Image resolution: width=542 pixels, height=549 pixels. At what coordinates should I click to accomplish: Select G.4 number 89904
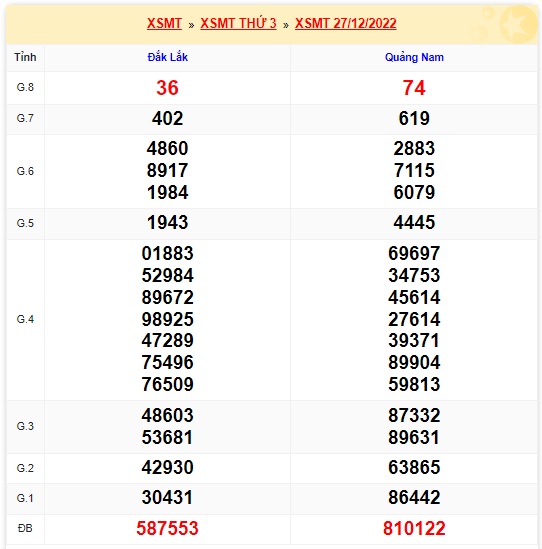(x=414, y=362)
